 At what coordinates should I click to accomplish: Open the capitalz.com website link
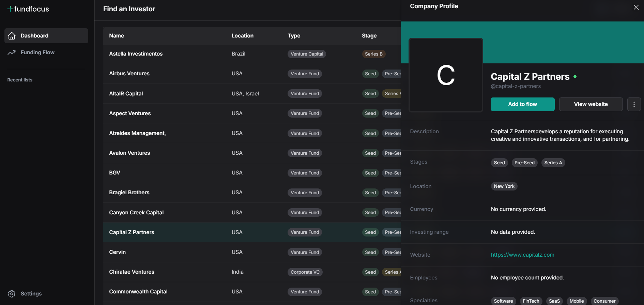pos(522,255)
